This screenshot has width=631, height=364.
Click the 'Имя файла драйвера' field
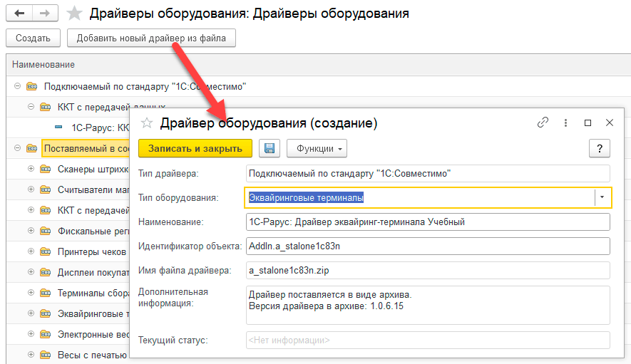(x=428, y=270)
